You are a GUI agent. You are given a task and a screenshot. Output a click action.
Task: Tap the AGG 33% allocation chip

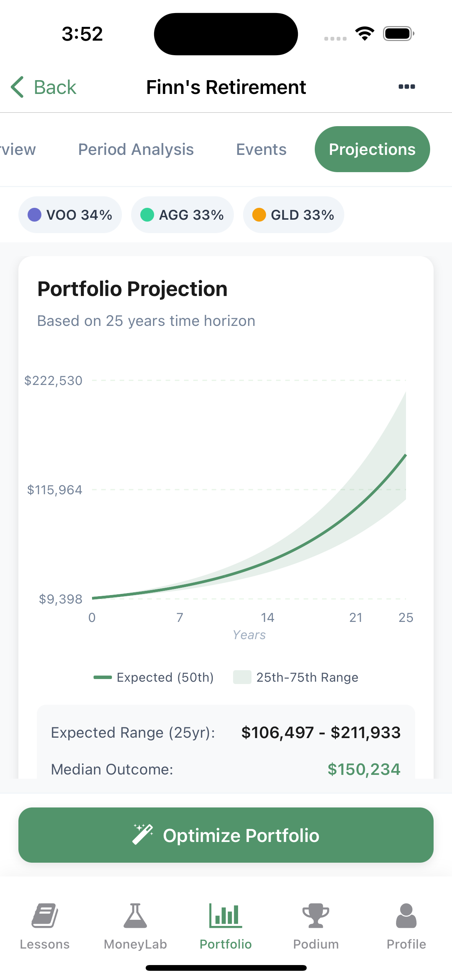(182, 215)
